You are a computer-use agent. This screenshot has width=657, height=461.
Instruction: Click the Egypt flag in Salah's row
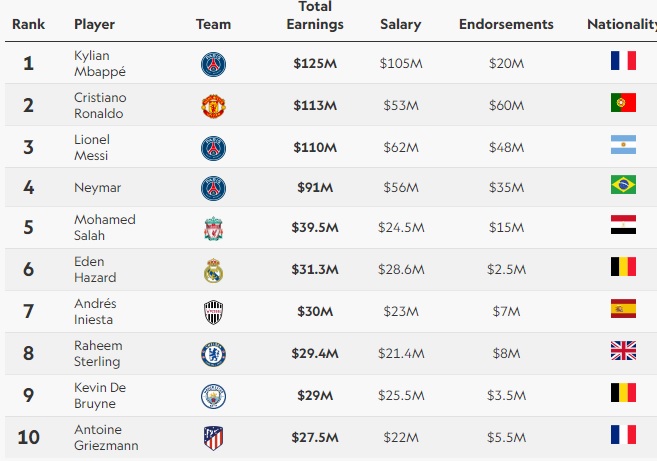(623, 226)
